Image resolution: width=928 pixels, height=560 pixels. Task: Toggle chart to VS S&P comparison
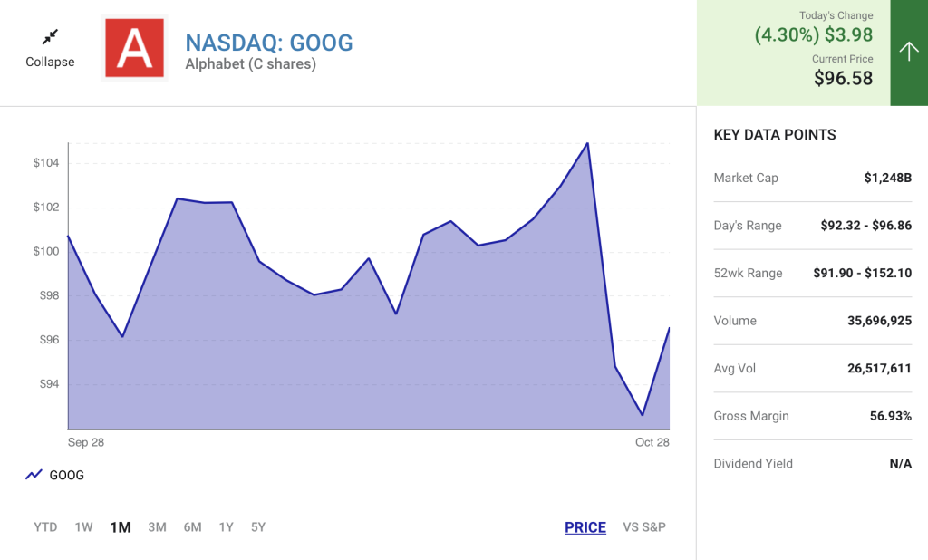tap(644, 527)
